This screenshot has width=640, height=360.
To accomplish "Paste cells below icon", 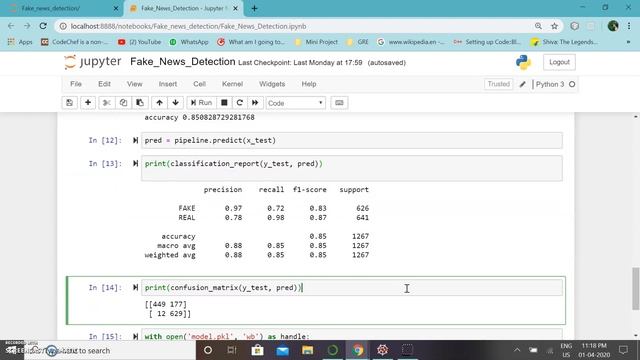I will pos(140,103).
